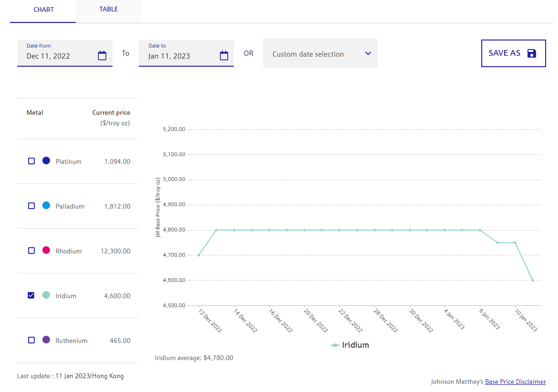
Task: Click the Platinum dark blue color dot
Action: click(x=46, y=161)
